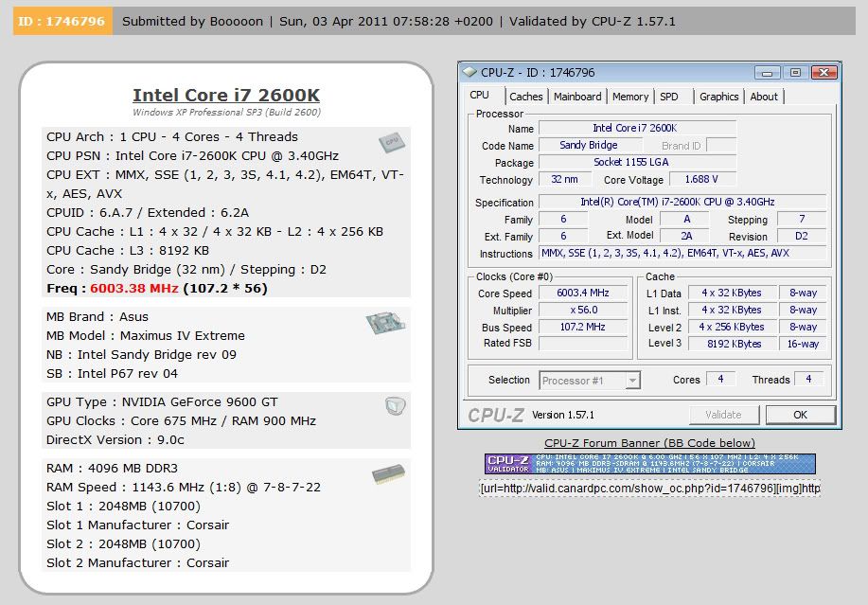The image size is (868, 605).
Task: Go to the SPD tab
Action: [669, 97]
